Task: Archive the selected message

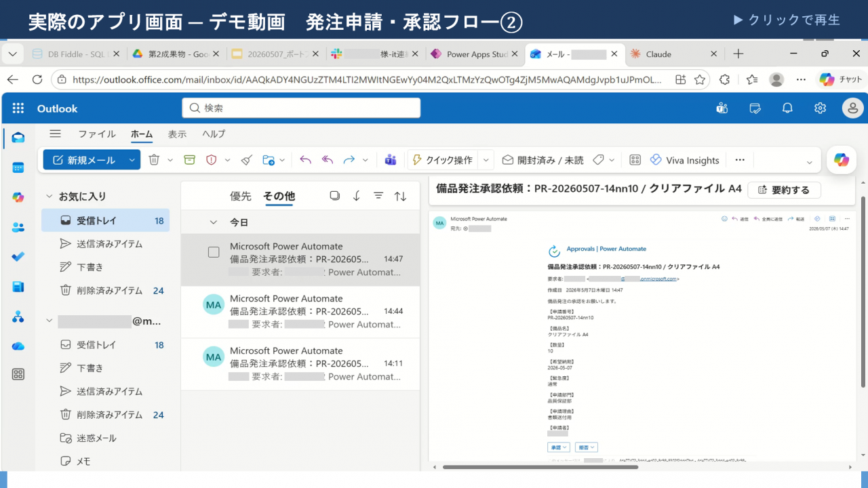Action: 190,160
